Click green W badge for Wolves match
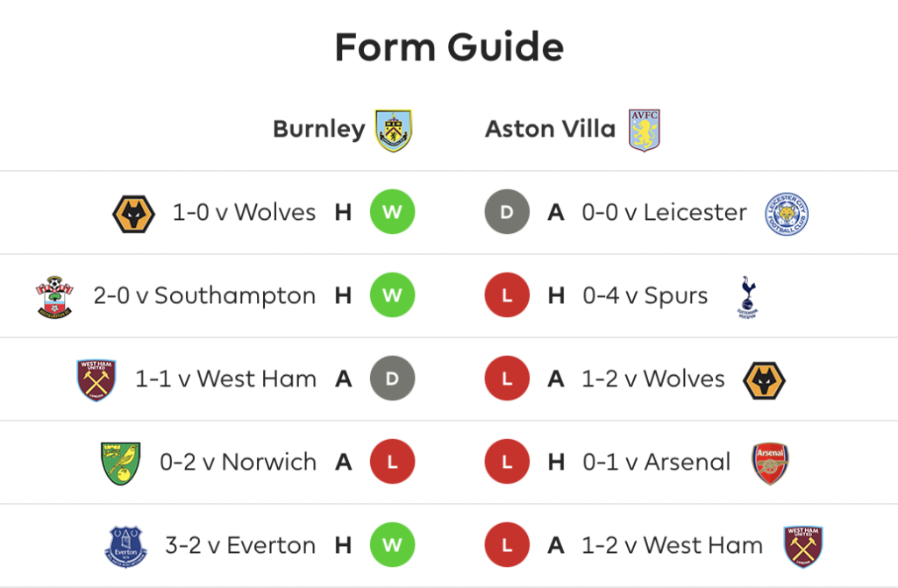Image resolution: width=898 pixels, height=588 pixels. (392, 212)
